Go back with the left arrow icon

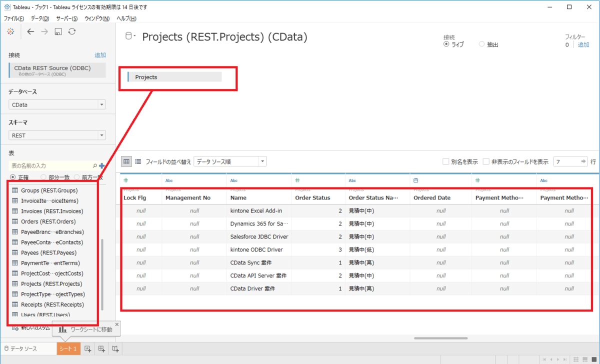pyautogui.click(x=30, y=31)
